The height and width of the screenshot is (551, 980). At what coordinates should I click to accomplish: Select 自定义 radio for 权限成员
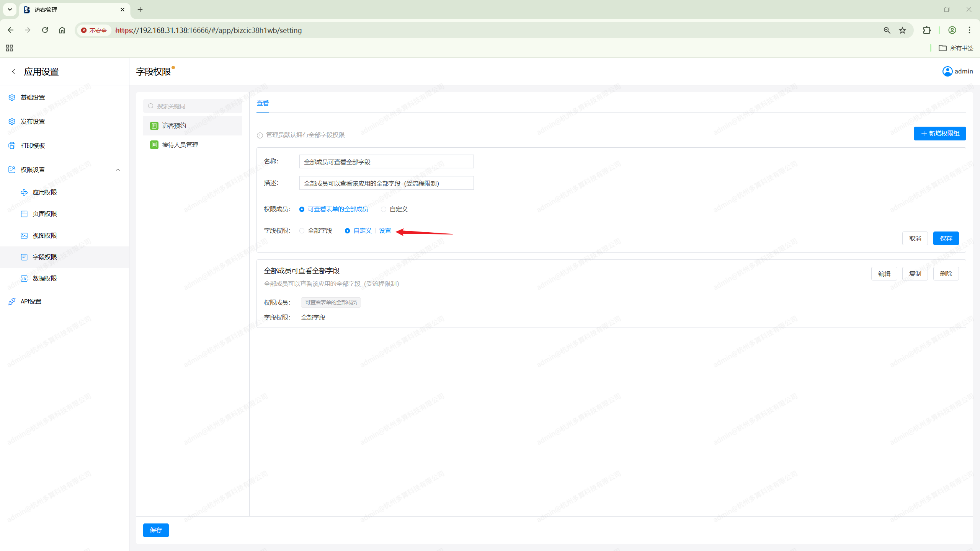pos(383,209)
